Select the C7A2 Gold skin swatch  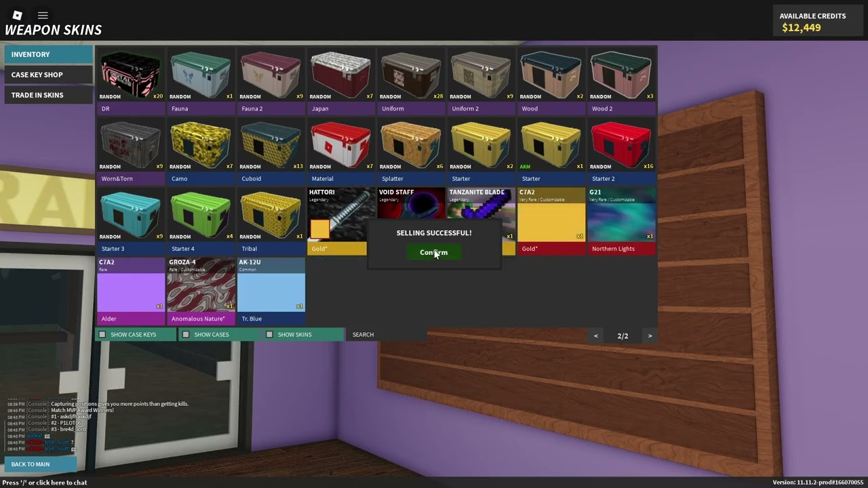(x=551, y=221)
